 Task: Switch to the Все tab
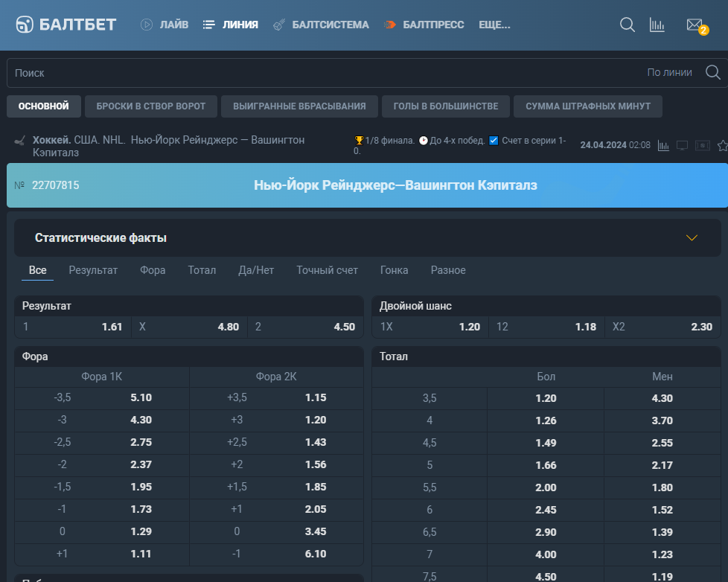tap(38, 270)
